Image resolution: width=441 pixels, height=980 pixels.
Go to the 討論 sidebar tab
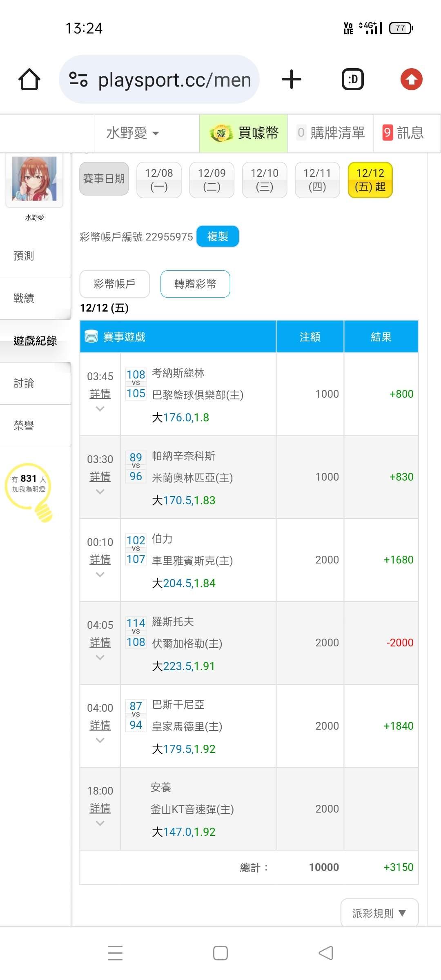24,383
